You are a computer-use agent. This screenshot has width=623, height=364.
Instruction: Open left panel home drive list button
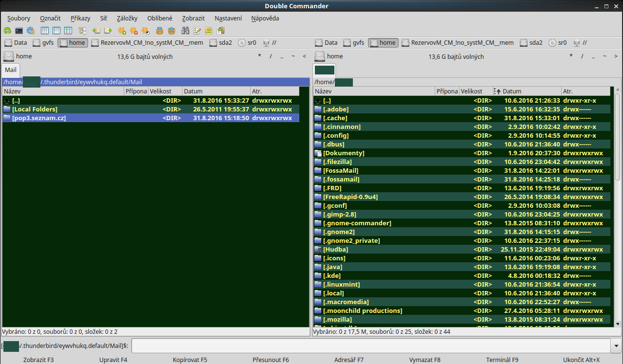[18, 56]
